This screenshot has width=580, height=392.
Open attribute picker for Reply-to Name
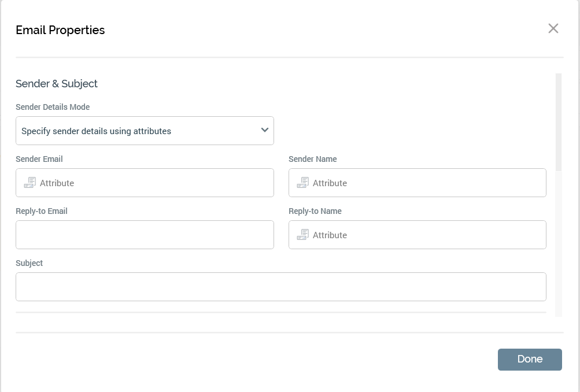pyautogui.click(x=330, y=235)
